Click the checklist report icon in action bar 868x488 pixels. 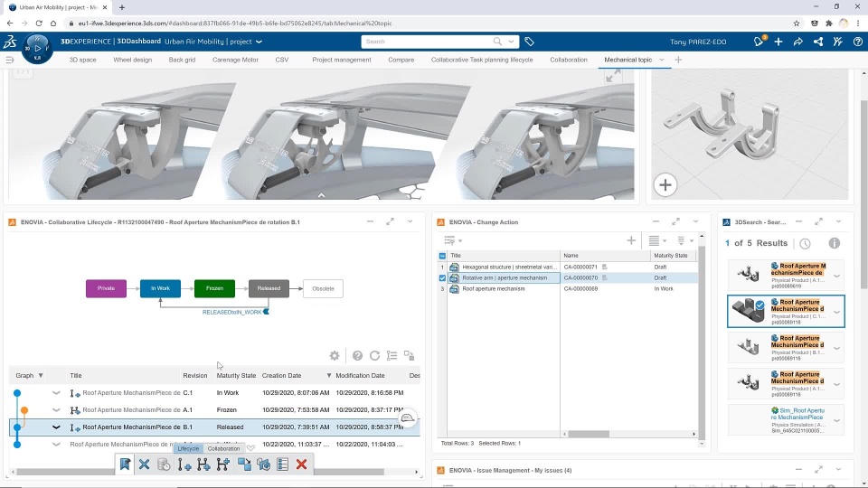click(x=282, y=465)
